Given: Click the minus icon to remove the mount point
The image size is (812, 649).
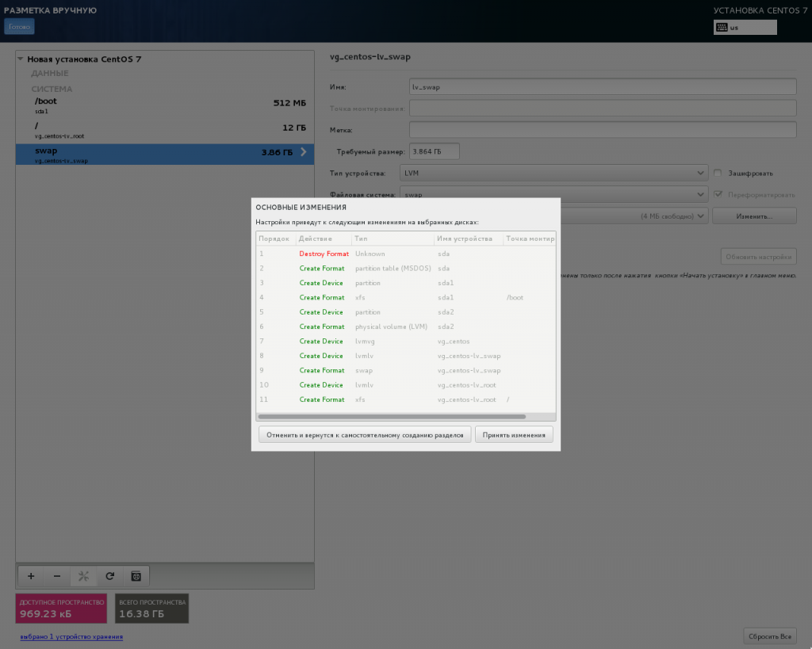Looking at the screenshot, I should (57, 576).
